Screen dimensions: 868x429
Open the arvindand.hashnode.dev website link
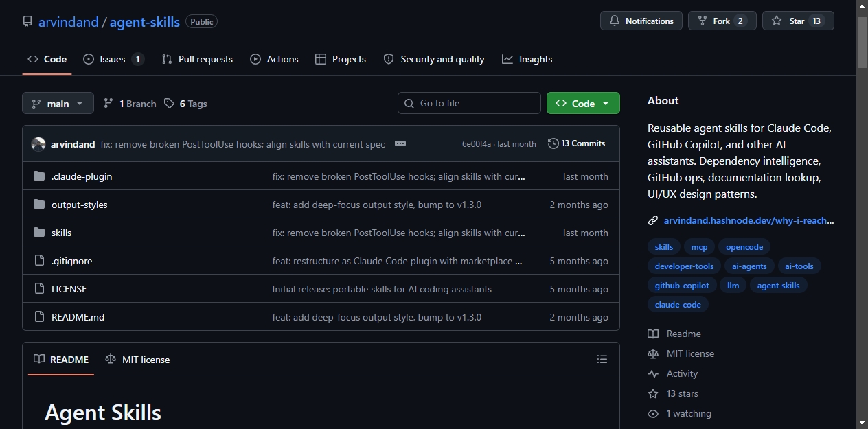(x=749, y=220)
